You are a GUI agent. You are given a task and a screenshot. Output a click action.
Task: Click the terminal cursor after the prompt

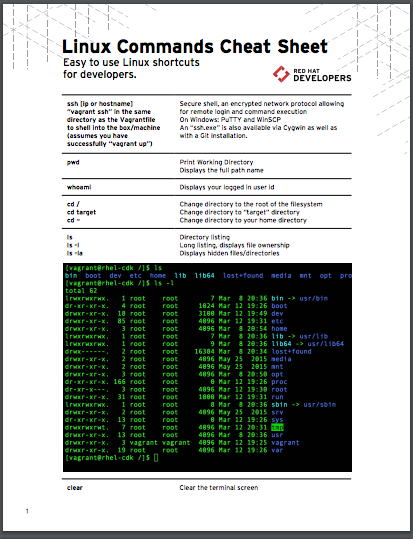tap(156, 458)
